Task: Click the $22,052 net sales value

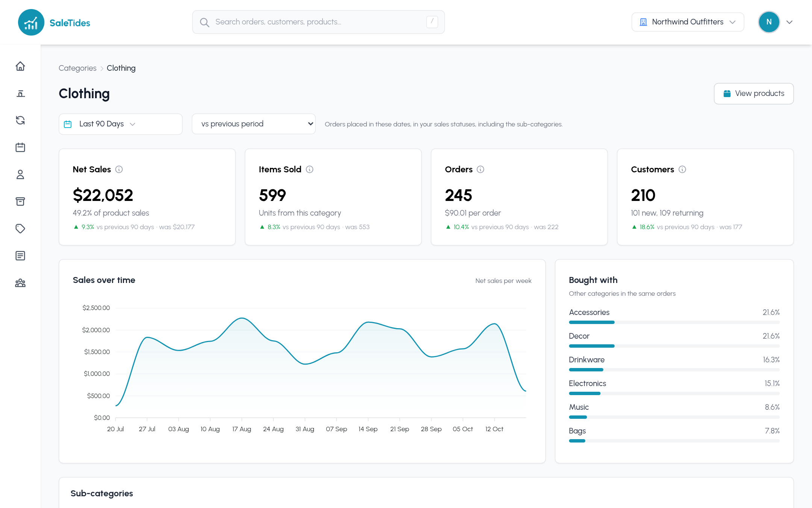Action: 103,195
